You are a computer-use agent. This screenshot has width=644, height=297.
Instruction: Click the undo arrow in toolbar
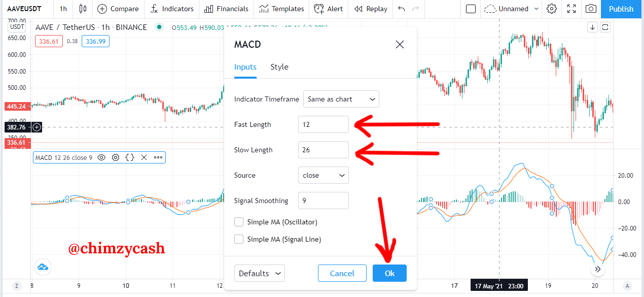pyautogui.click(x=402, y=9)
